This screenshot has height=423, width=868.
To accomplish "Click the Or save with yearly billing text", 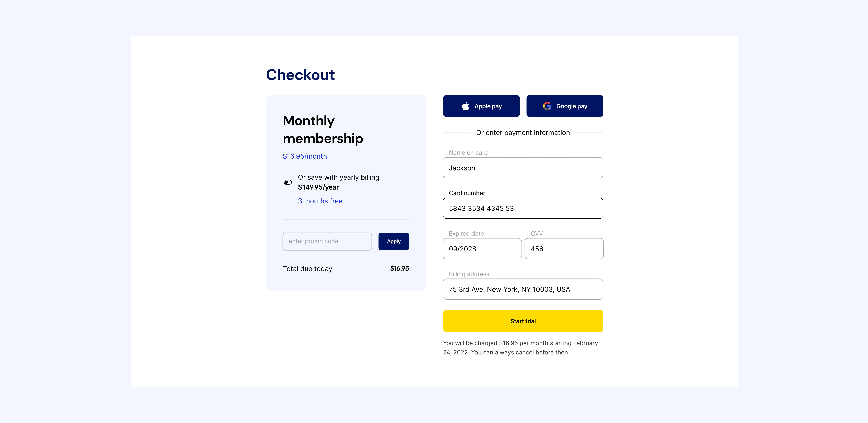I will pyautogui.click(x=338, y=177).
